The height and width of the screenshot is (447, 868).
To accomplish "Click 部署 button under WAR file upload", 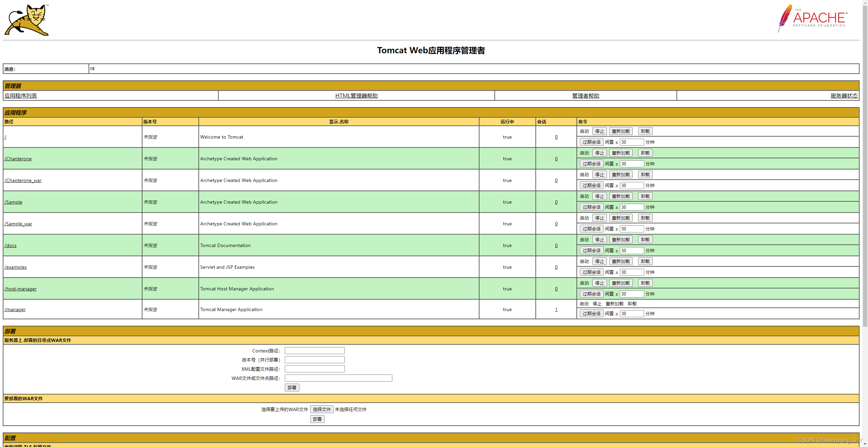I will (317, 419).
